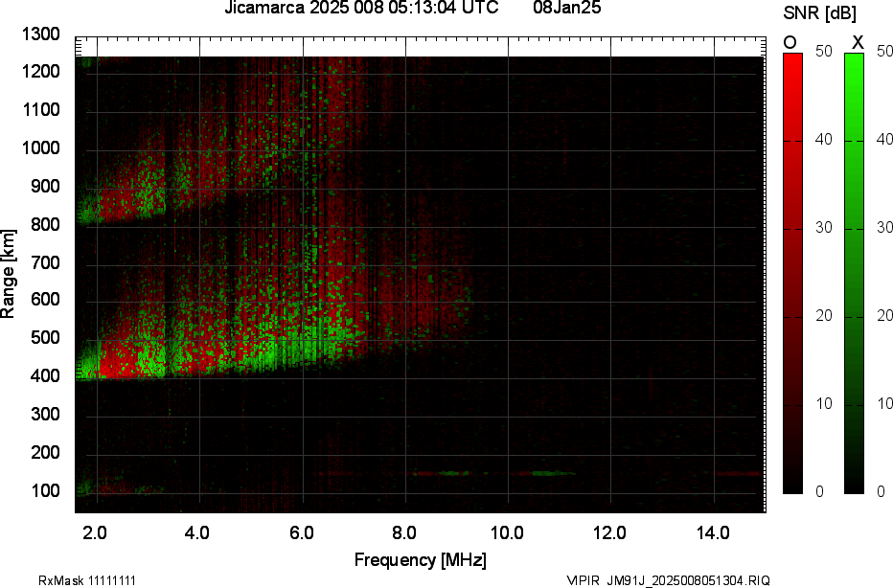Click the 0 tick beside the red bar

click(x=818, y=492)
